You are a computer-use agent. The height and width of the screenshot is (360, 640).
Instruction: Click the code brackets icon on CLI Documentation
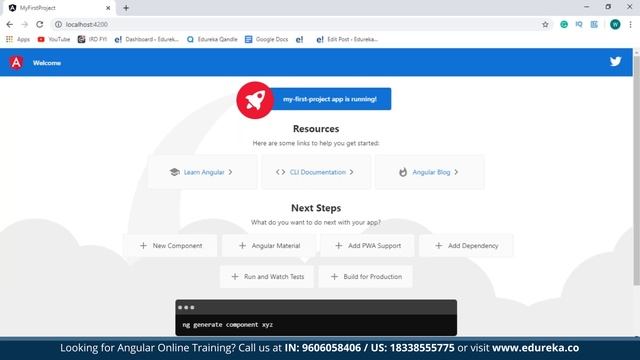pyautogui.click(x=280, y=172)
